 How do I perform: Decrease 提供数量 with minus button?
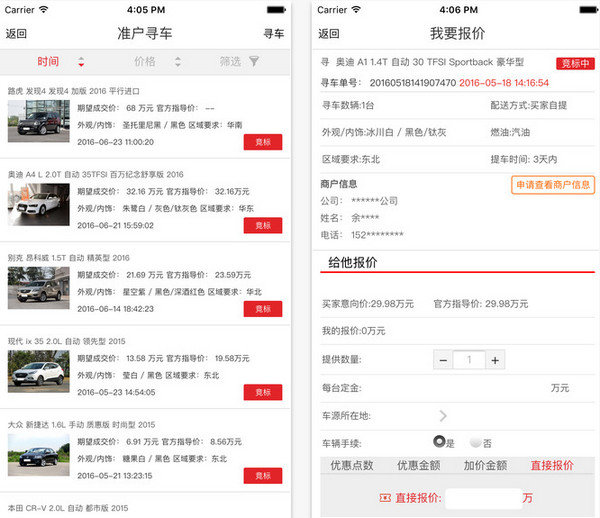click(443, 360)
